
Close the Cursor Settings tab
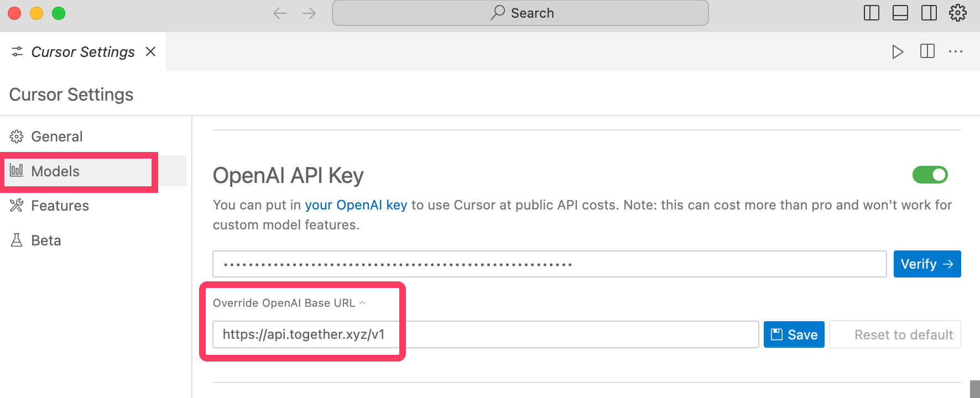[x=150, y=51]
